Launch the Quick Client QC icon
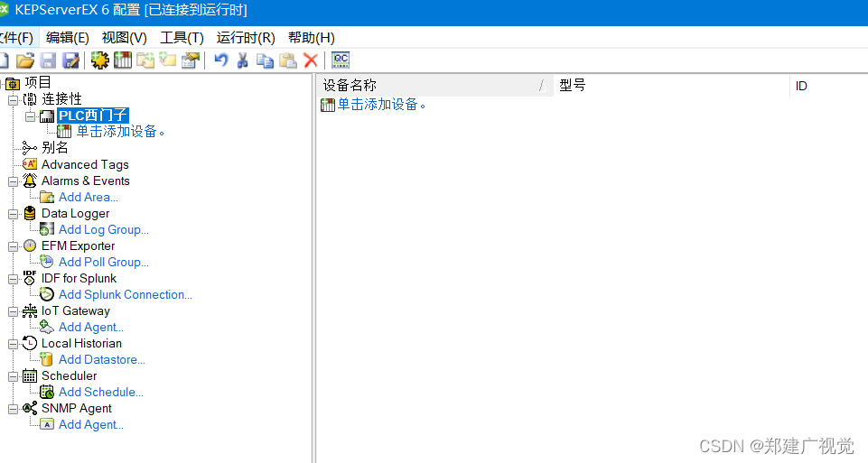 click(341, 60)
